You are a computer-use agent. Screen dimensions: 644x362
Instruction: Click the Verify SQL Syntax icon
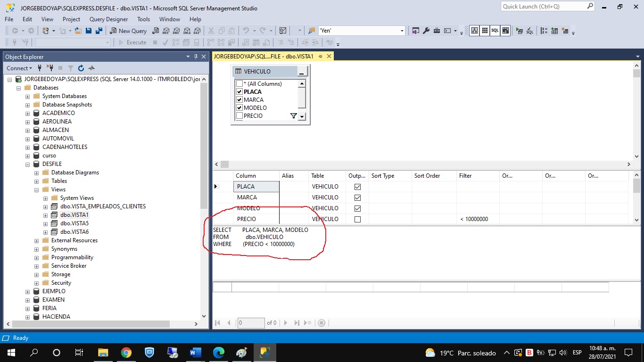(529, 31)
